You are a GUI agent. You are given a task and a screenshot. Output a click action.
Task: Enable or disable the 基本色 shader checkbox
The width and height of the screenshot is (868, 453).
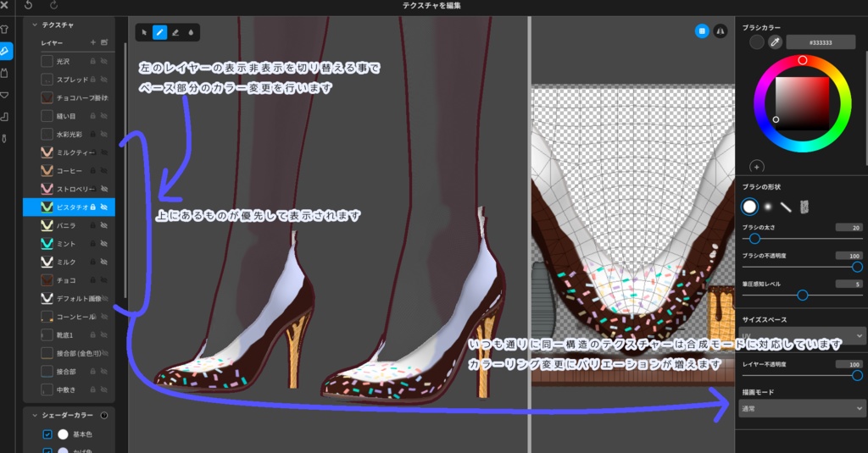coord(47,434)
